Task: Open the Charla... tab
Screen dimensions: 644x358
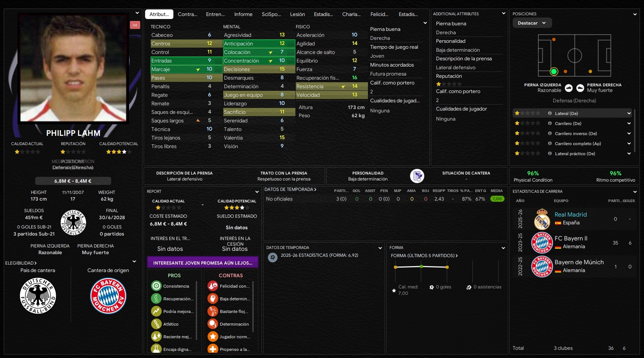Action: 351,14
